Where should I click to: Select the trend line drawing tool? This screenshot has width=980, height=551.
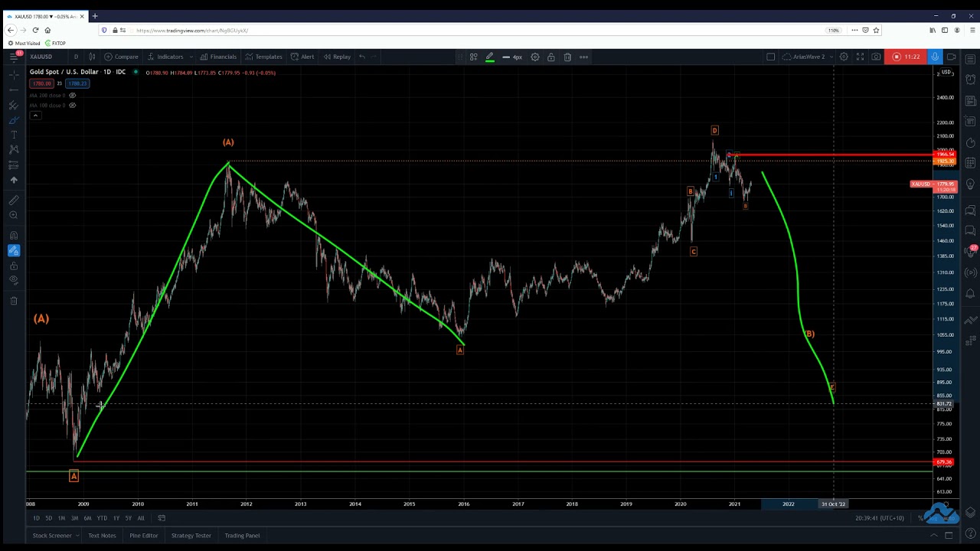tap(14, 90)
